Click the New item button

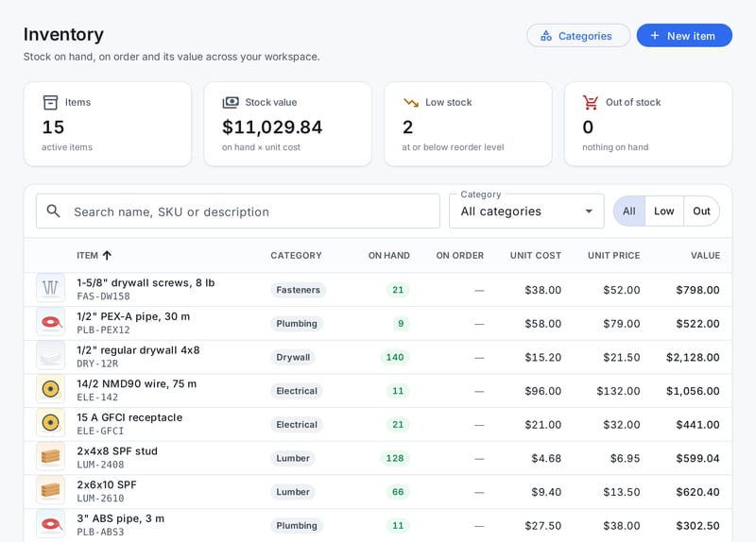[x=684, y=36]
